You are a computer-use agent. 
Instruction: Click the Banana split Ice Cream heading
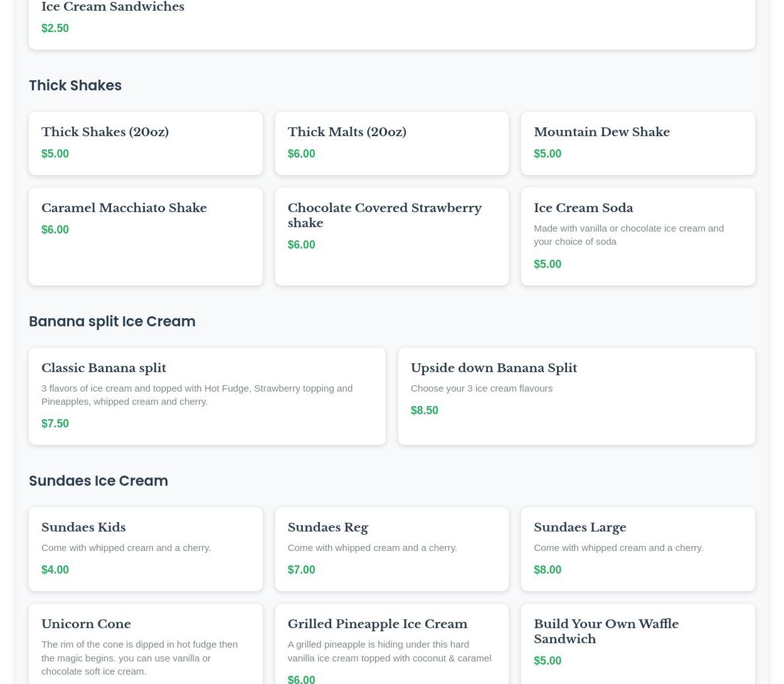coord(112,321)
